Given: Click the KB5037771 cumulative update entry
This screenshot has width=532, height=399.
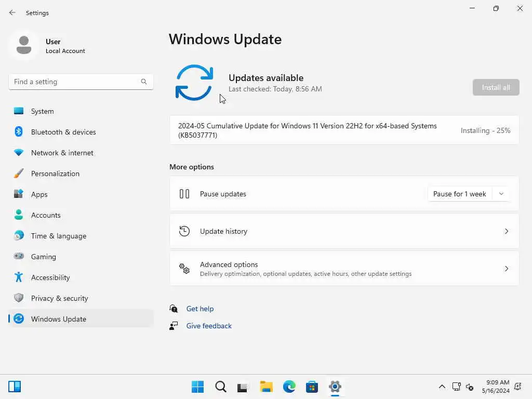Looking at the screenshot, I should (344, 130).
